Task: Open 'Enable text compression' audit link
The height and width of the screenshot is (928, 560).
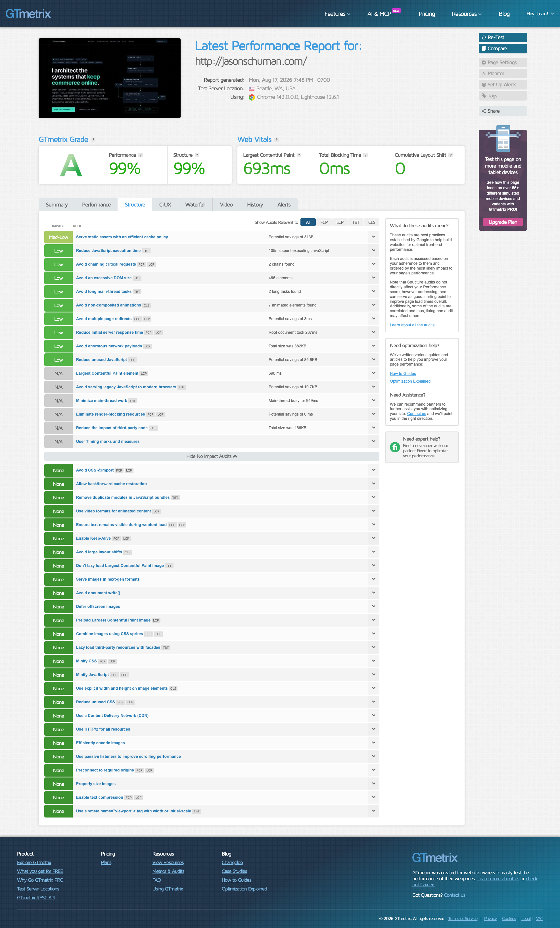Action: [99, 797]
